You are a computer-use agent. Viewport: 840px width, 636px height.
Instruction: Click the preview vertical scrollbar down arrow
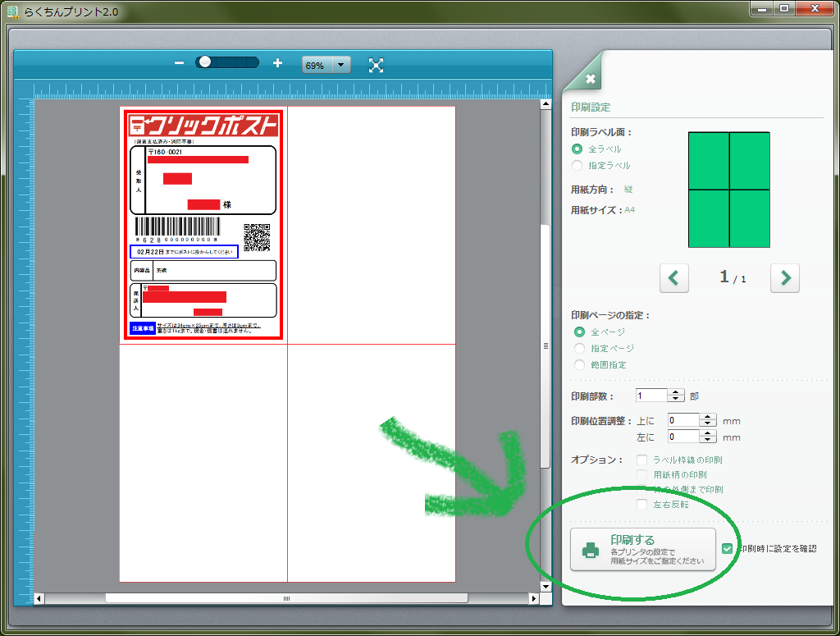546,586
